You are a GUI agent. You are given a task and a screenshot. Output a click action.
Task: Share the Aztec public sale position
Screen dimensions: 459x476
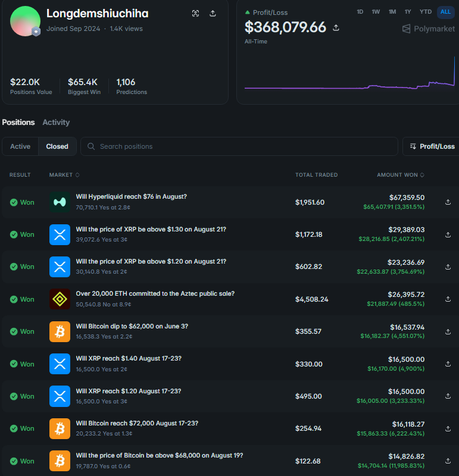pyautogui.click(x=448, y=299)
